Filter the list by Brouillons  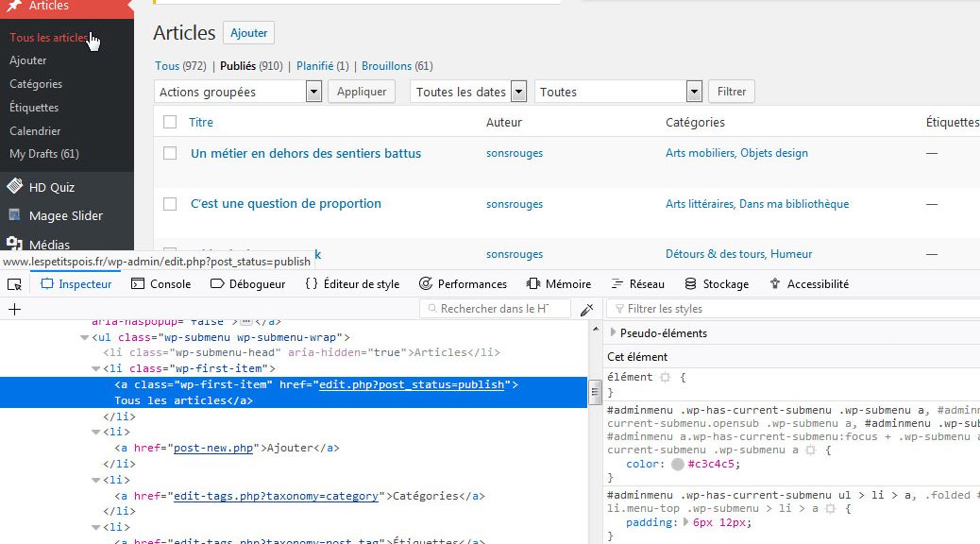click(x=386, y=66)
